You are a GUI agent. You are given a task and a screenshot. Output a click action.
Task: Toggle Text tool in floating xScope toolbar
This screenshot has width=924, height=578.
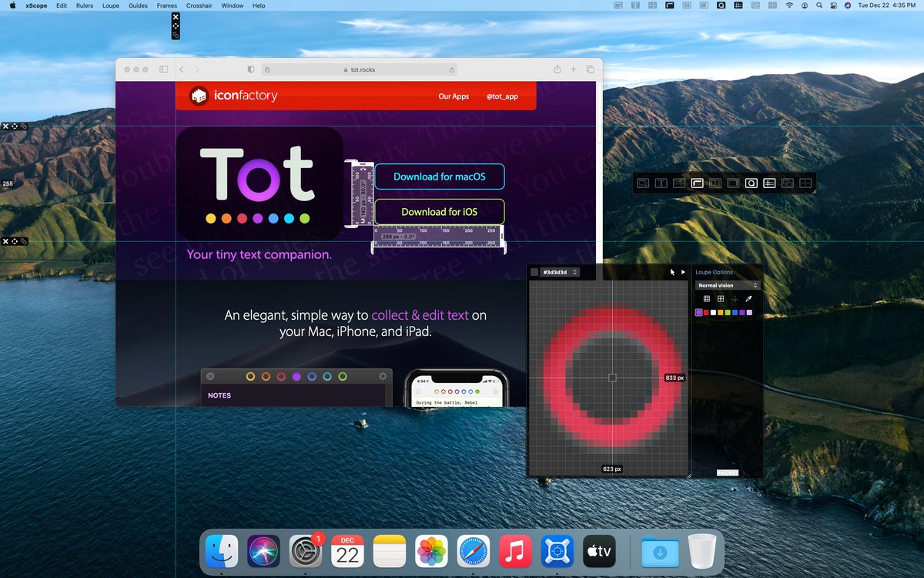[661, 183]
